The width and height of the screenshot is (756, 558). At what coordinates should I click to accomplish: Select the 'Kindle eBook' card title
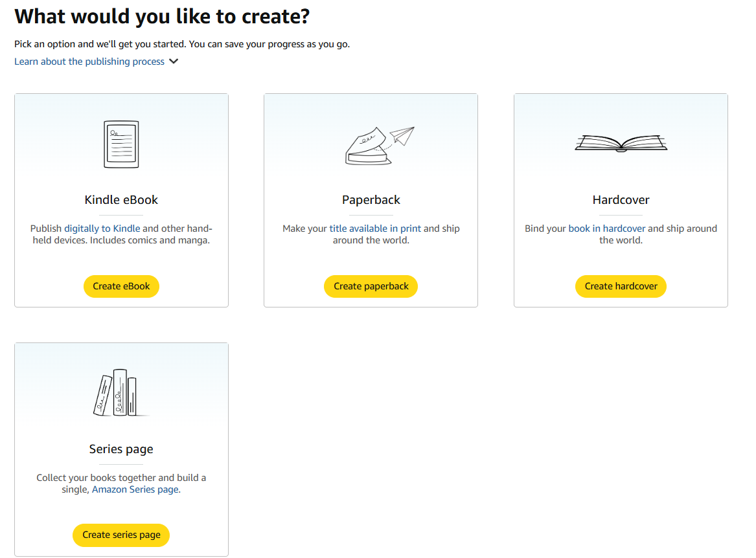(122, 199)
